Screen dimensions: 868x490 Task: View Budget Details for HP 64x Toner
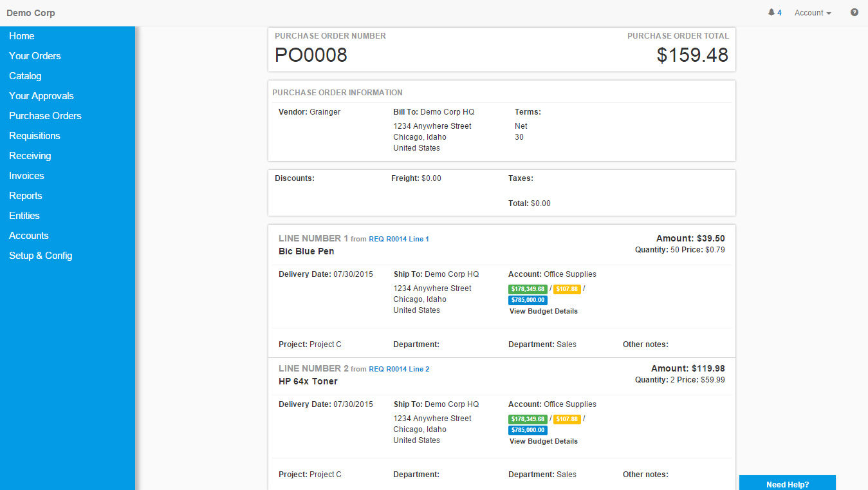(x=543, y=441)
